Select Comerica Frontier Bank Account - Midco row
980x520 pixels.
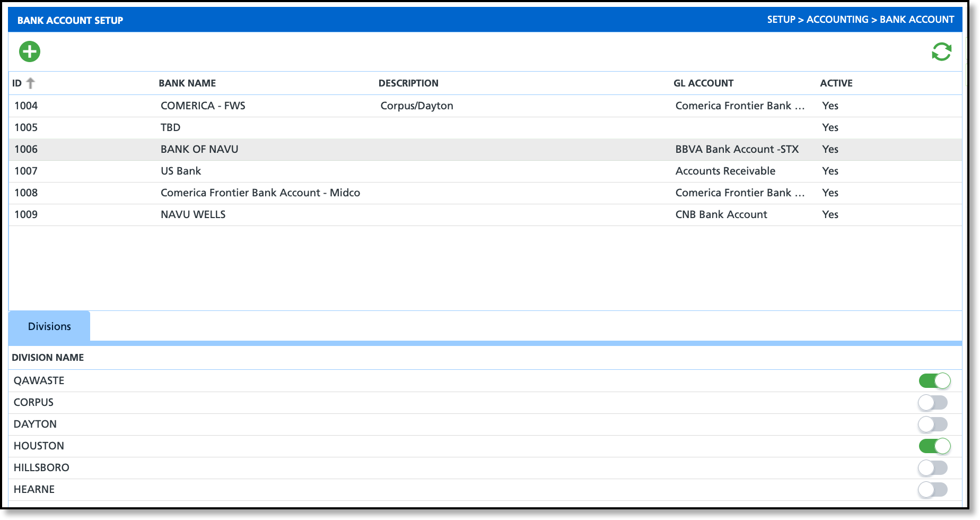pos(485,193)
